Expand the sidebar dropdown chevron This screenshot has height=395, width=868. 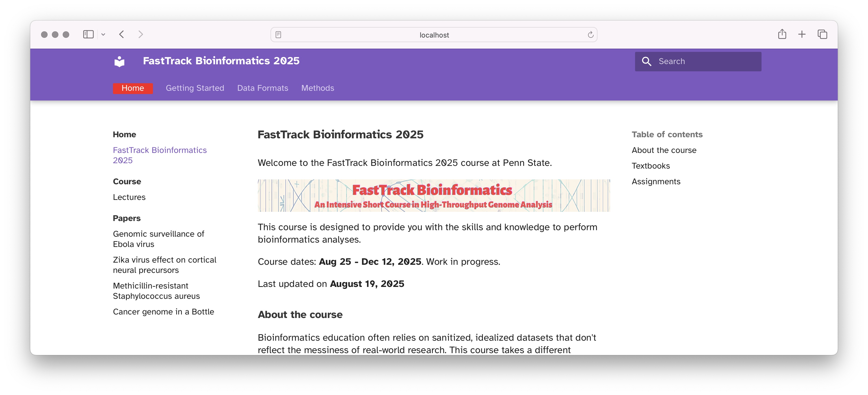click(104, 34)
